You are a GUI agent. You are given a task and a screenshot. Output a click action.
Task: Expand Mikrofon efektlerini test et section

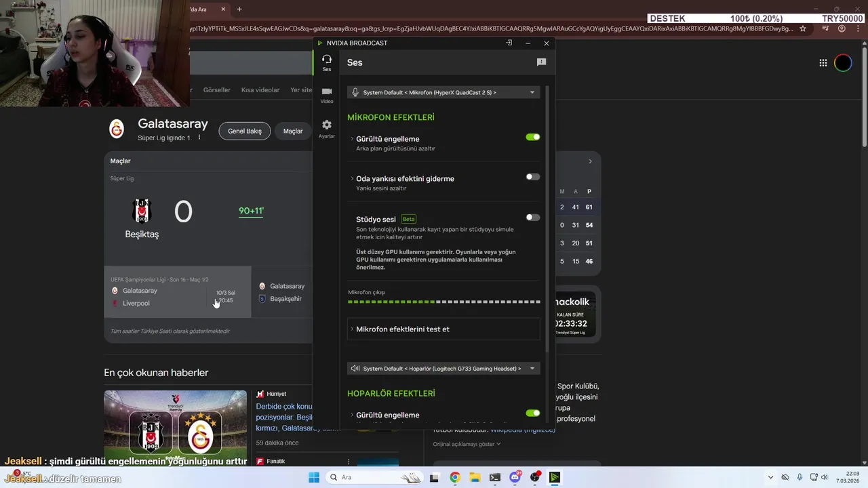443,329
